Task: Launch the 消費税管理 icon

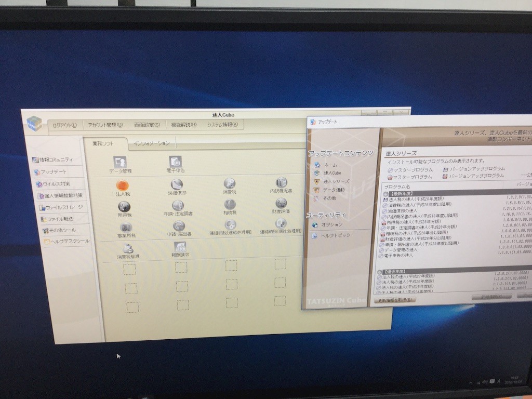Action: pyautogui.click(x=128, y=251)
